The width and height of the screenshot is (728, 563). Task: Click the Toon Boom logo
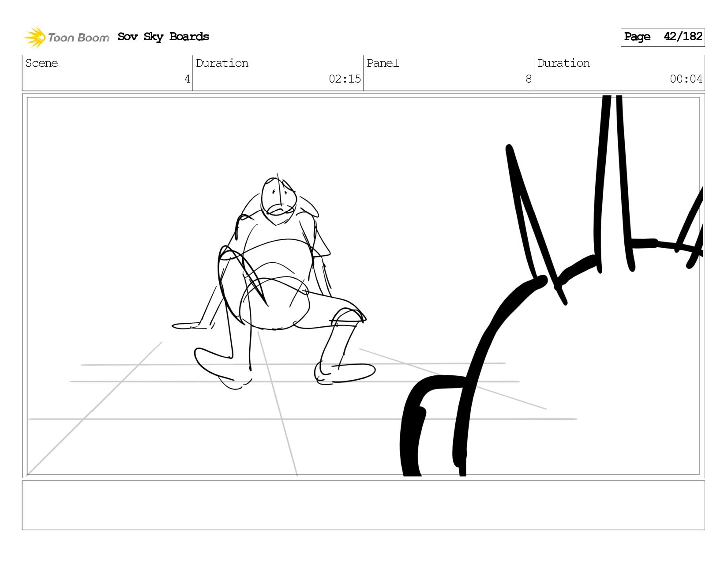[66, 37]
